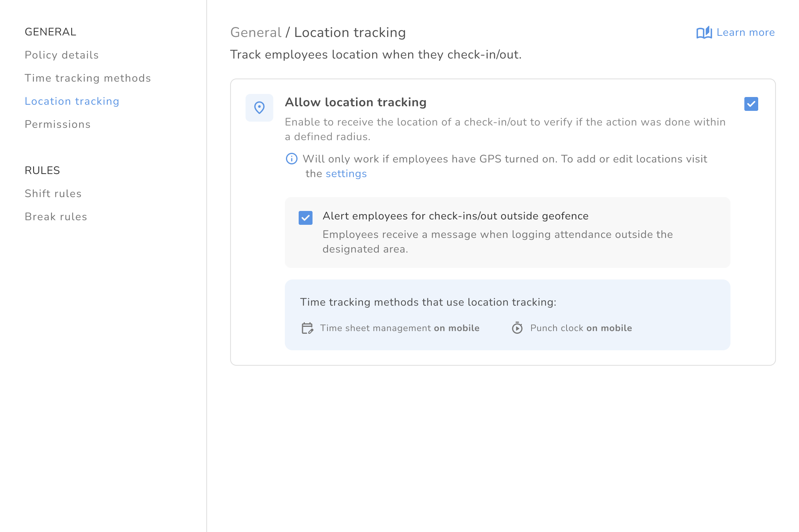
Task: Click the info circle icon near GPS note
Action: pos(292,159)
